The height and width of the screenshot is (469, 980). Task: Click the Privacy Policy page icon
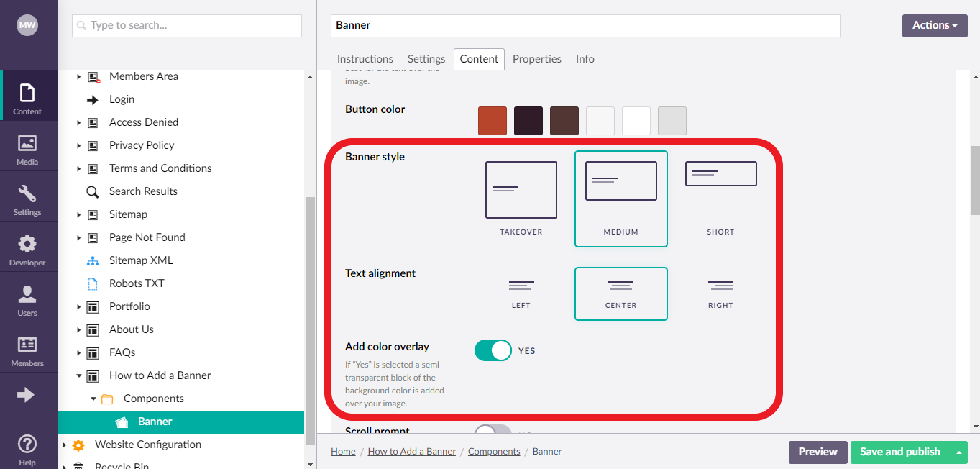pyautogui.click(x=93, y=145)
